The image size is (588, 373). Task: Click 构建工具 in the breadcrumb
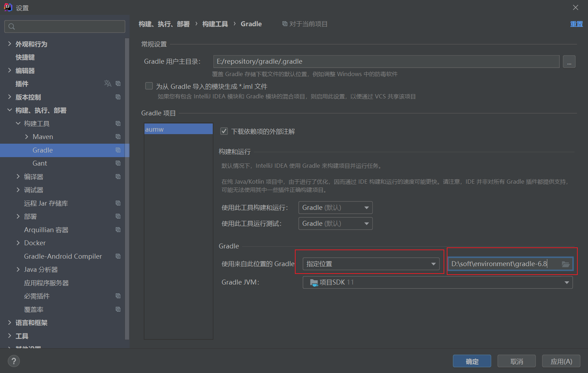(215, 24)
